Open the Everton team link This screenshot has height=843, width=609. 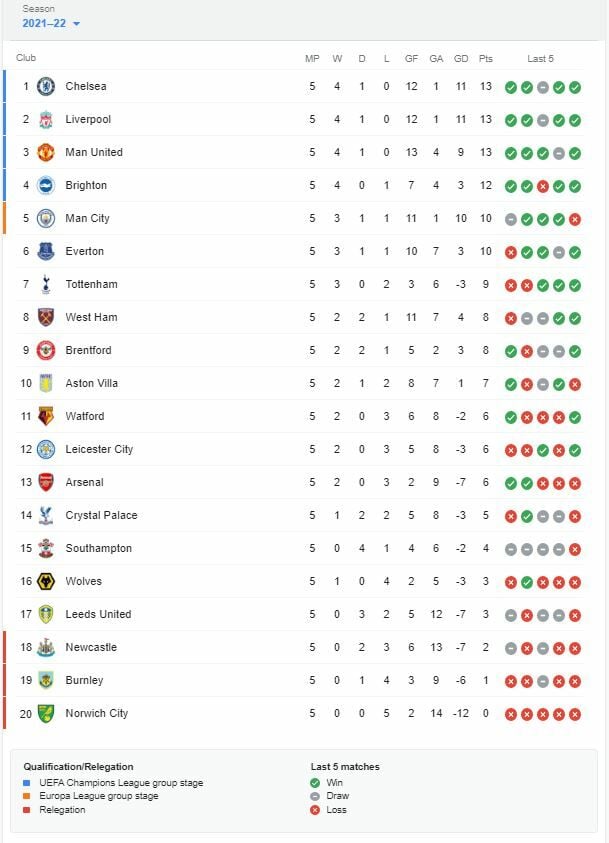84,252
